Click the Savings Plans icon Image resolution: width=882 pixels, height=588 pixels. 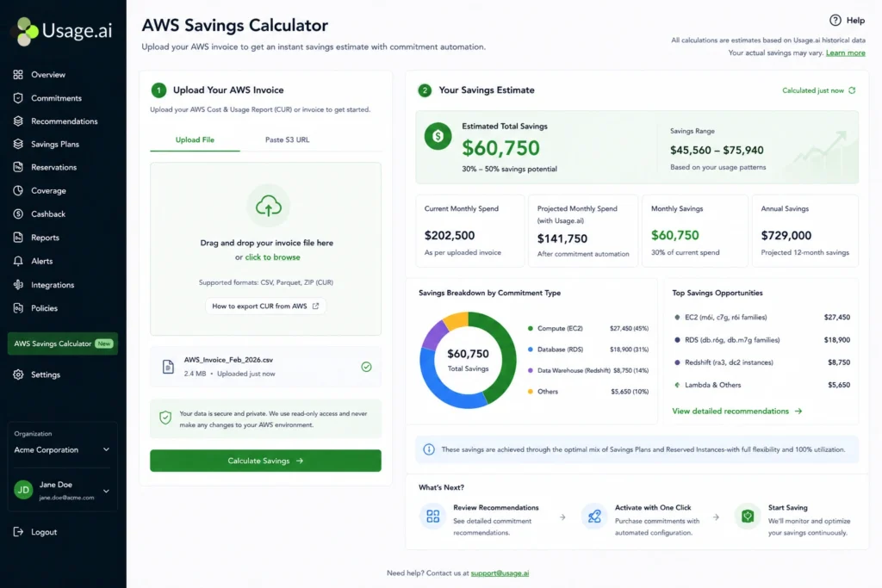18,144
